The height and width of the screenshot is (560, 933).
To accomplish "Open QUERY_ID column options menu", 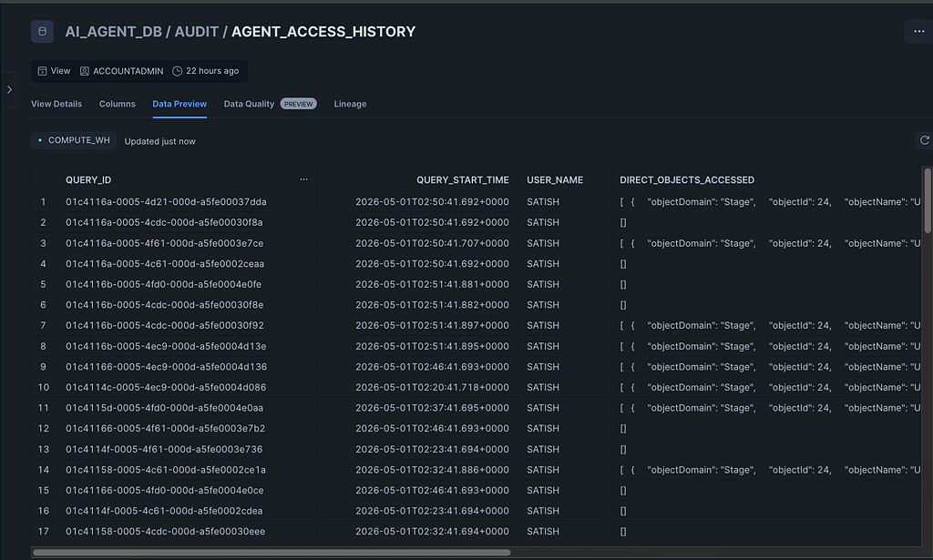I will 303,179.
